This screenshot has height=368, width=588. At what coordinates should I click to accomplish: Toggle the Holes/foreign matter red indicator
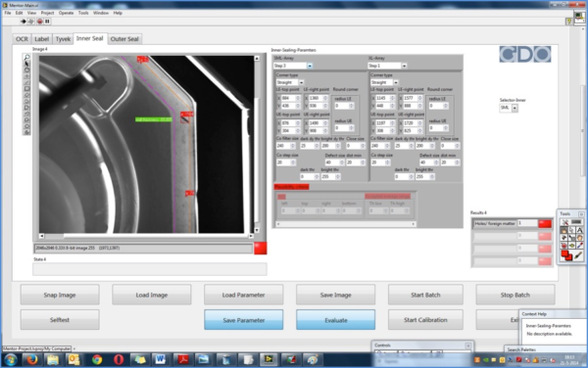(x=545, y=223)
